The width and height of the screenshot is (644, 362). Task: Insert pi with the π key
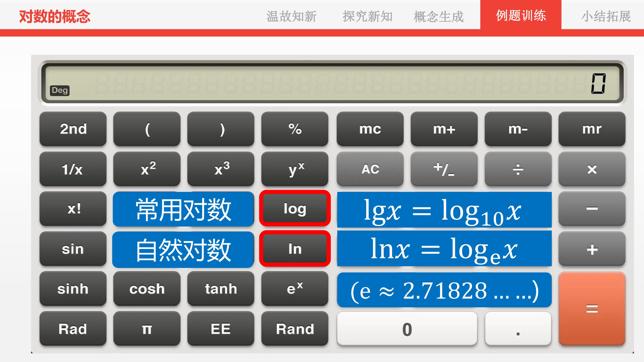[x=147, y=329]
